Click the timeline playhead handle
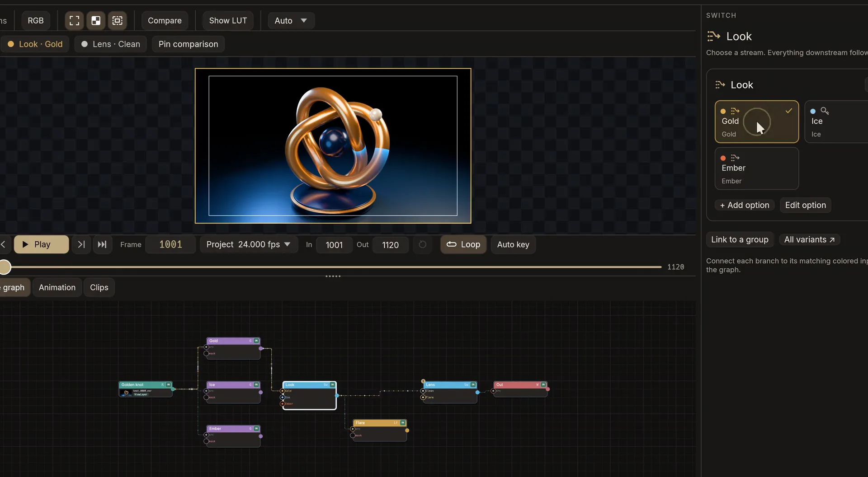 [5, 267]
